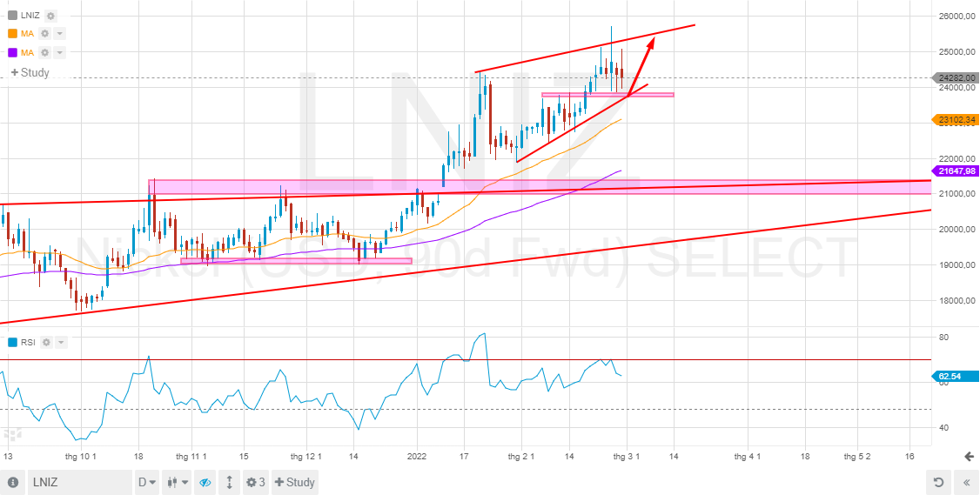Click the vertical scale arrows icon
This screenshot has height=495, width=980.
pos(230,482)
